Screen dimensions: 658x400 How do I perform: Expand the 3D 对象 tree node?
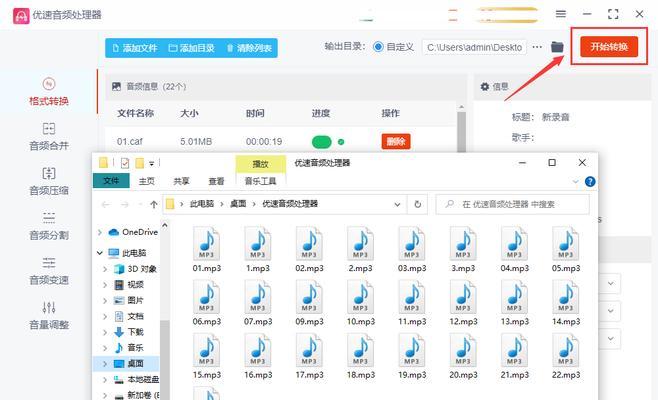[105, 269]
